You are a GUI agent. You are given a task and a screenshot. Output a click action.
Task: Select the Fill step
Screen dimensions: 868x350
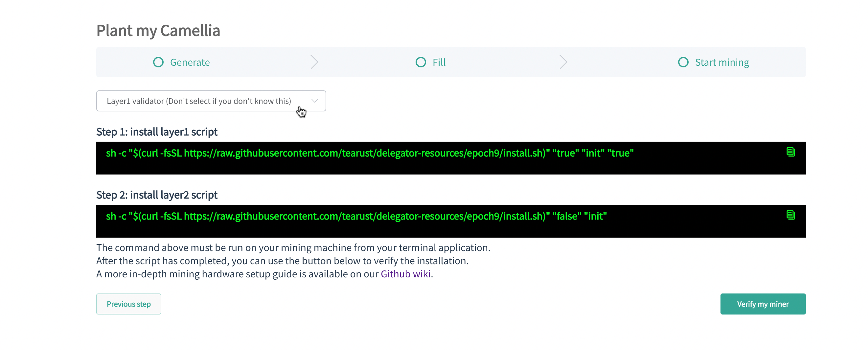point(430,62)
